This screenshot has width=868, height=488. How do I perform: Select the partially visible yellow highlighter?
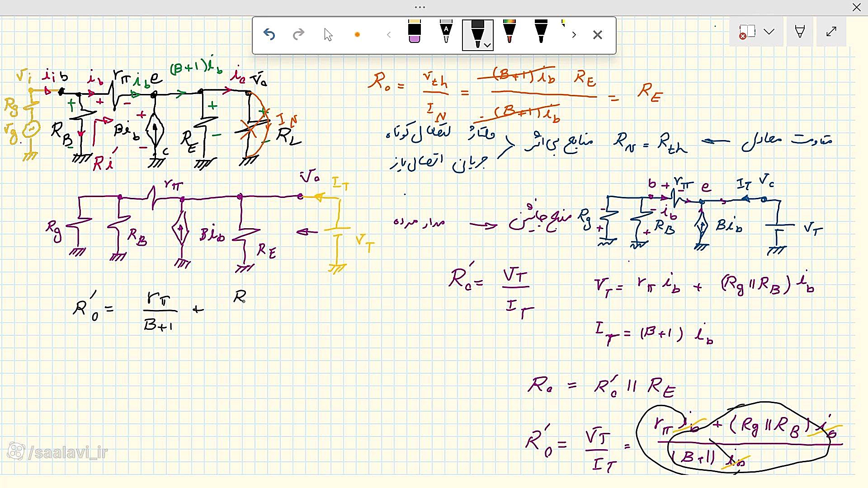point(563,23)
